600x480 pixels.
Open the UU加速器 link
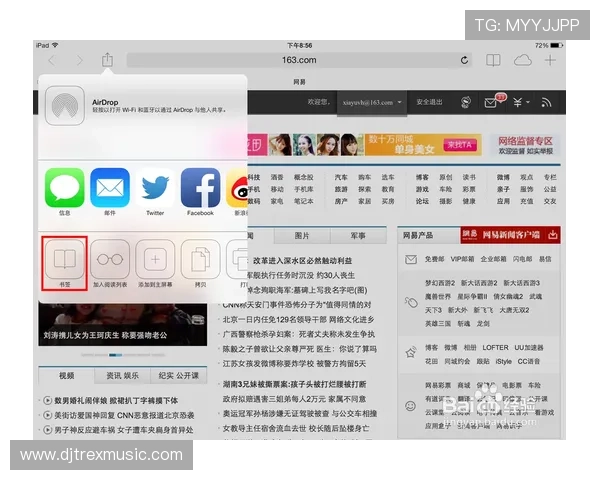pyautogui.click(x=529, y=348)
